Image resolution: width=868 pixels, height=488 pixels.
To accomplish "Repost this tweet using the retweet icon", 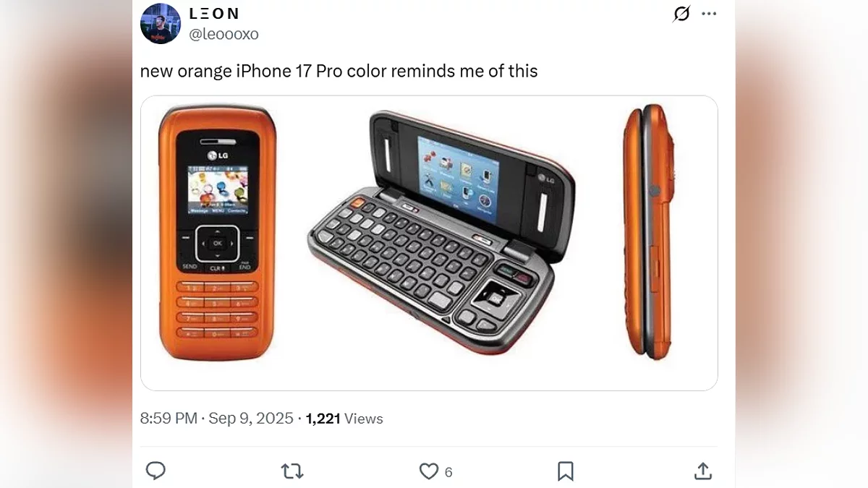I will tap(292, 471).
